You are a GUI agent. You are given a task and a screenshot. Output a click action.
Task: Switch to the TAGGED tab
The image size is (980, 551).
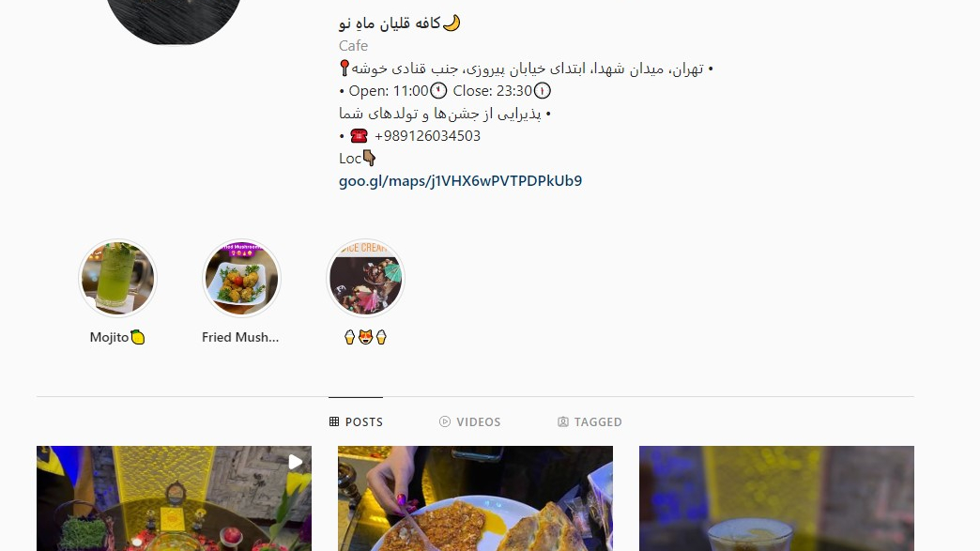pos(590,421)
